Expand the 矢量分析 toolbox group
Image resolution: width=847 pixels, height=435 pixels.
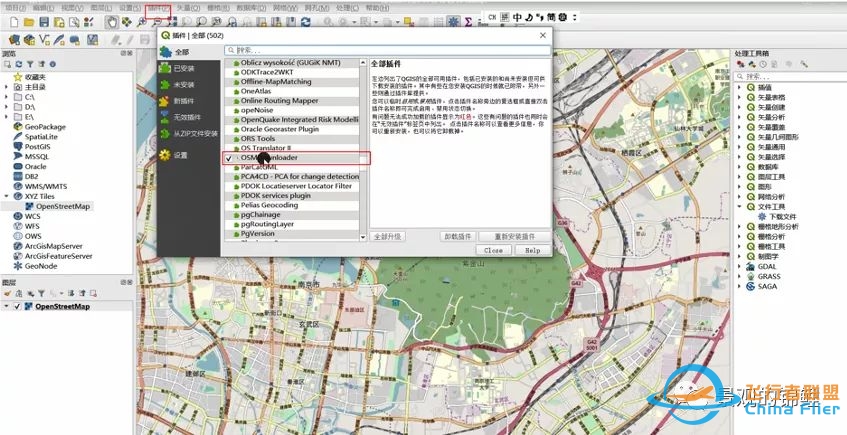click(740, 117)
